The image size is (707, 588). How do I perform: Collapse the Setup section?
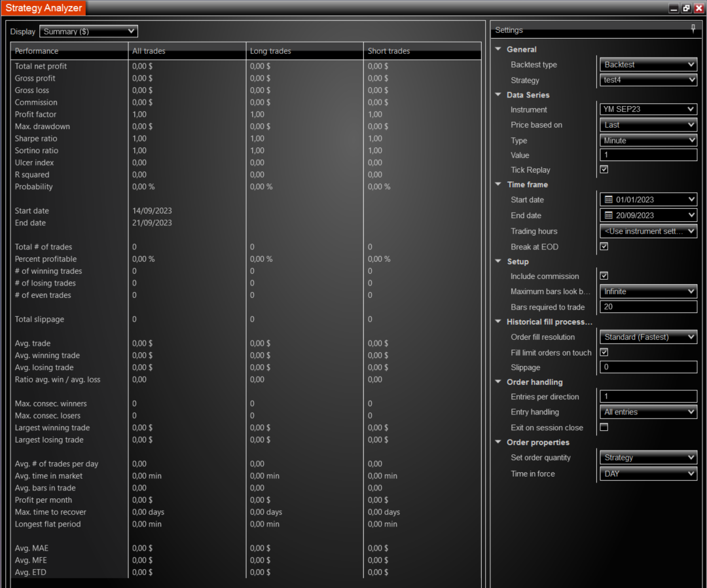pyautogui.click(x=498, y=261)
